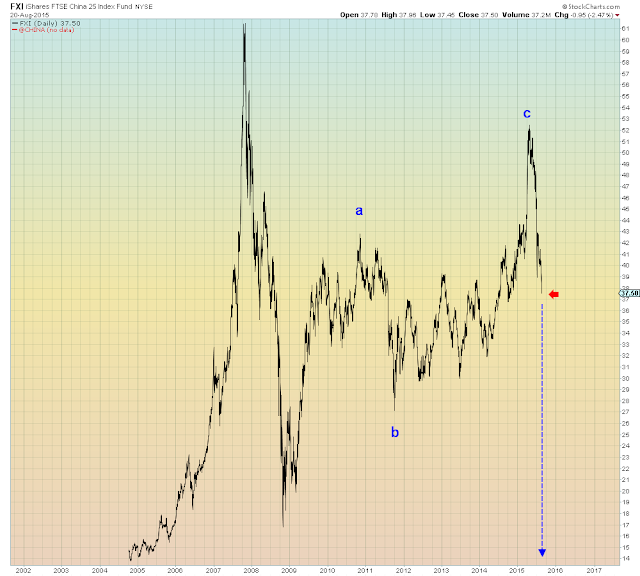
Task: Click the 14 label on the price axis
Action: (625, 558)
